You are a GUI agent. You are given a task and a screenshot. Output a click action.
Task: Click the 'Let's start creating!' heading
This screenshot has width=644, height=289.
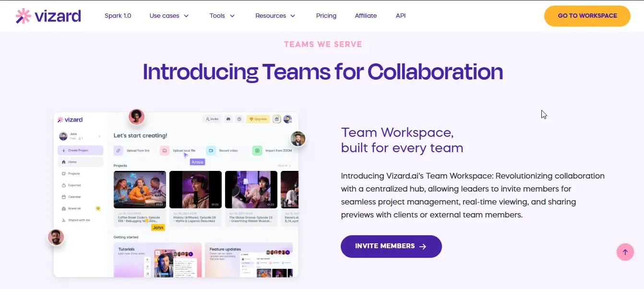coord(140,136)
